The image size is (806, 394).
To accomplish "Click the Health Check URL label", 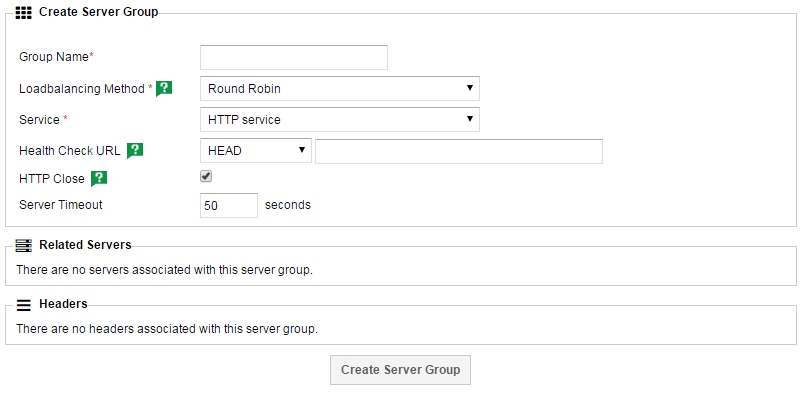I will pos(69,151).
